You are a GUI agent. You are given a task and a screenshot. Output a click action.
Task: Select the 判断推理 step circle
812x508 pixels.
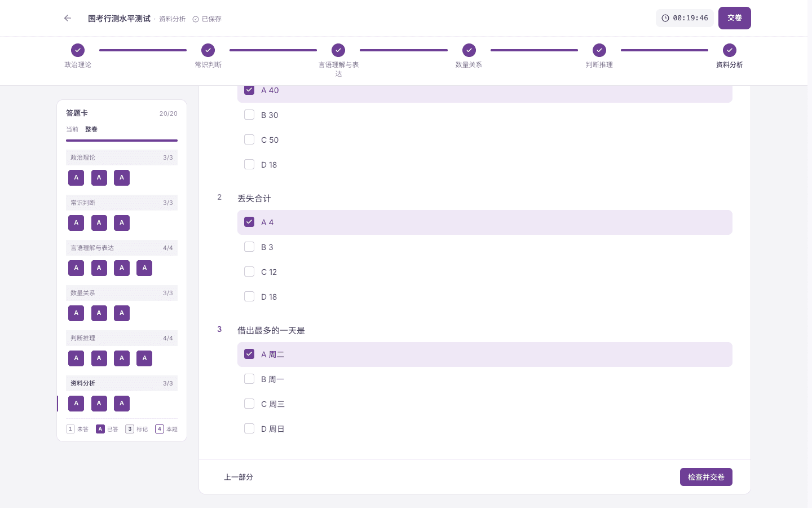coord(599,50)
